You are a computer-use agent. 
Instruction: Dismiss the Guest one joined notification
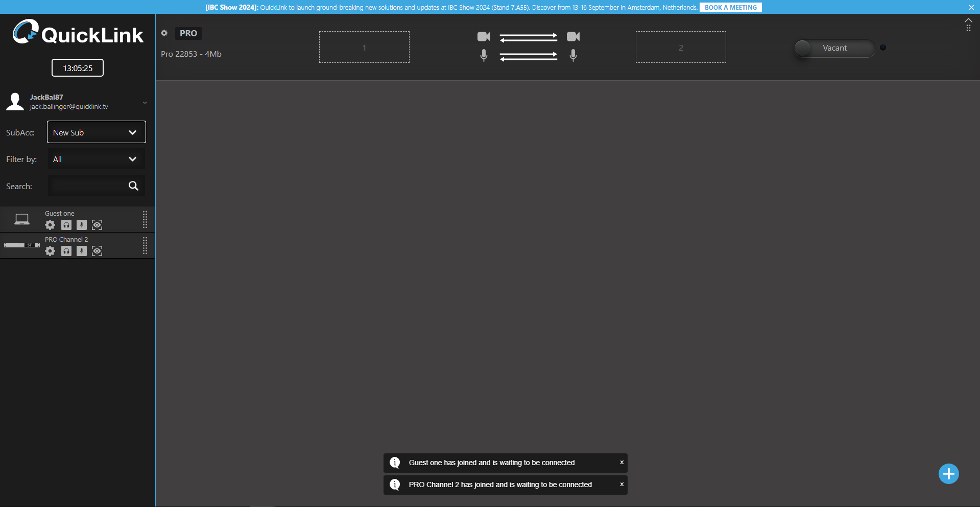[622, 463]
